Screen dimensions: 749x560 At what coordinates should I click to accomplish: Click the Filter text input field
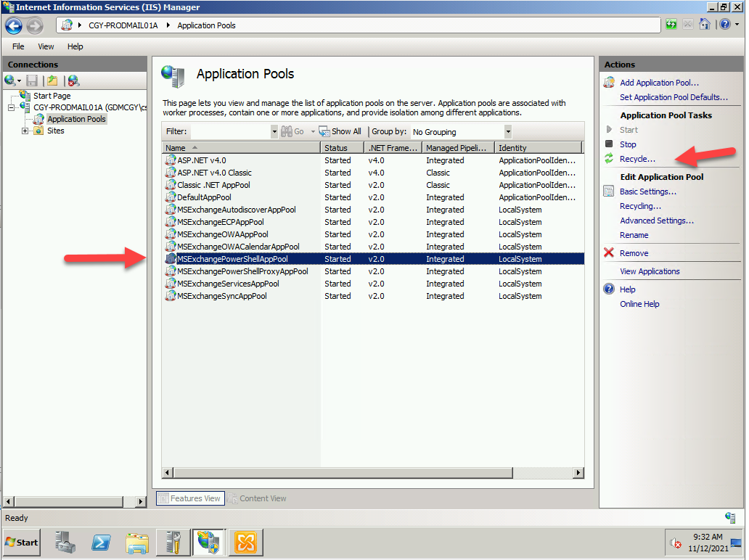230,132
